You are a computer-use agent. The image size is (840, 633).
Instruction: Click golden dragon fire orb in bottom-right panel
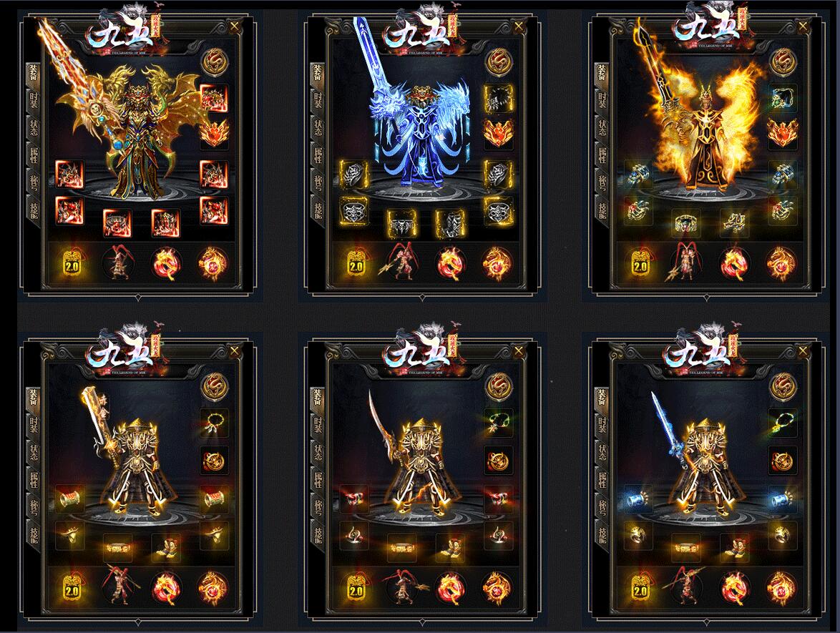point(781,588)
